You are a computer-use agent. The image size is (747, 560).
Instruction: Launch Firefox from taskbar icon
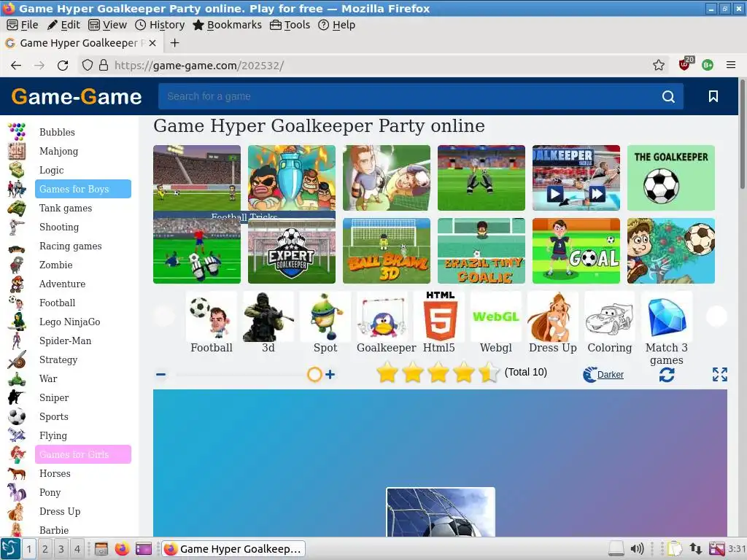pos(122,549)
